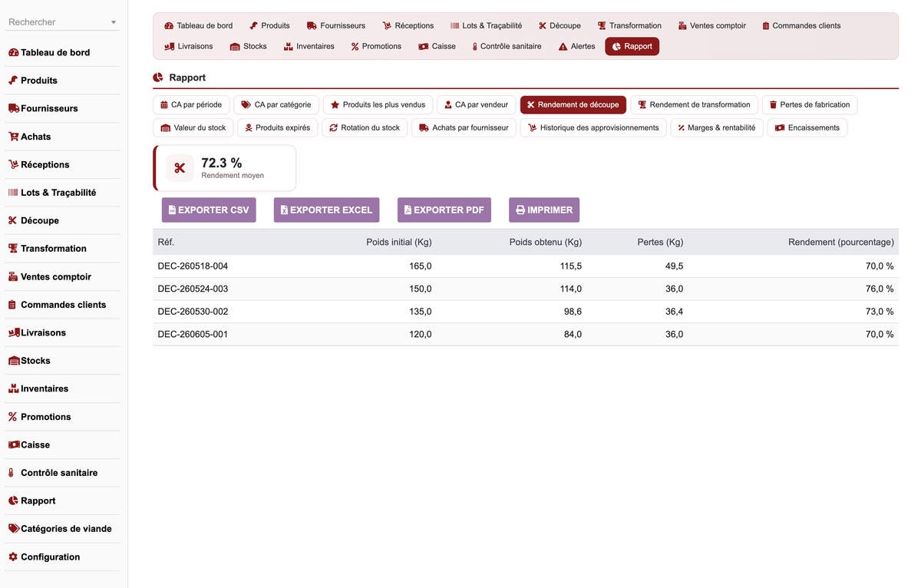Image resolution: width=921 pixels, height=588 pixels.
Task: Open Achats par fournisseur report
Action: [x=464, y=127]
